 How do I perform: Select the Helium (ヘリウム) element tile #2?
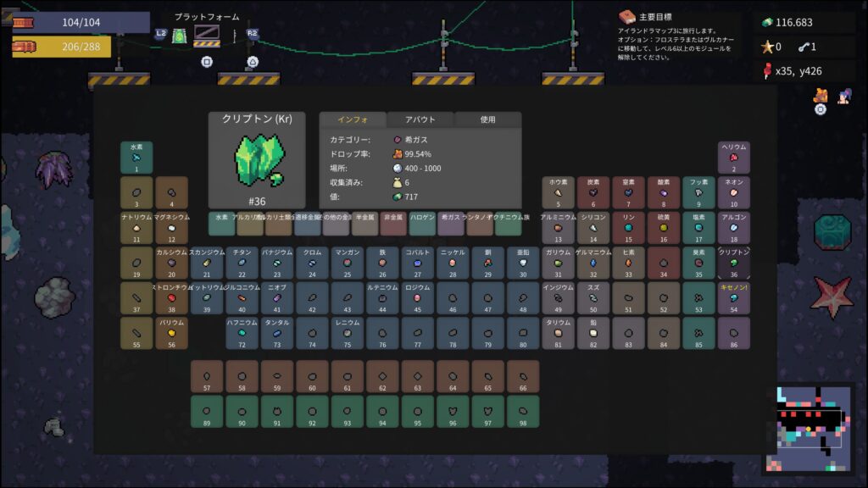(x=734, y=158)
